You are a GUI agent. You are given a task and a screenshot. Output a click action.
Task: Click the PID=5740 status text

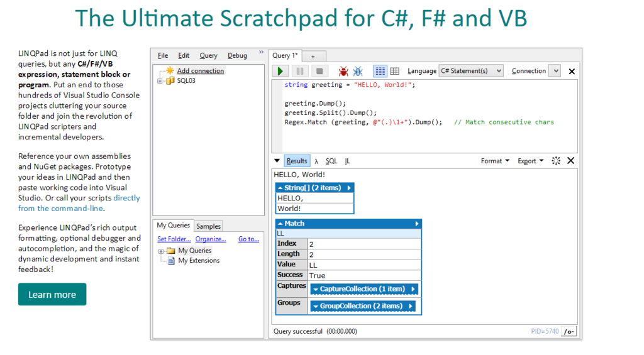(545, 331)
